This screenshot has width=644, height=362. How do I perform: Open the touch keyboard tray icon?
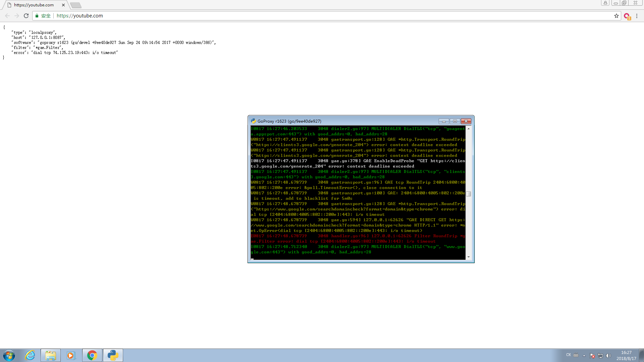[x=576, y=355]
